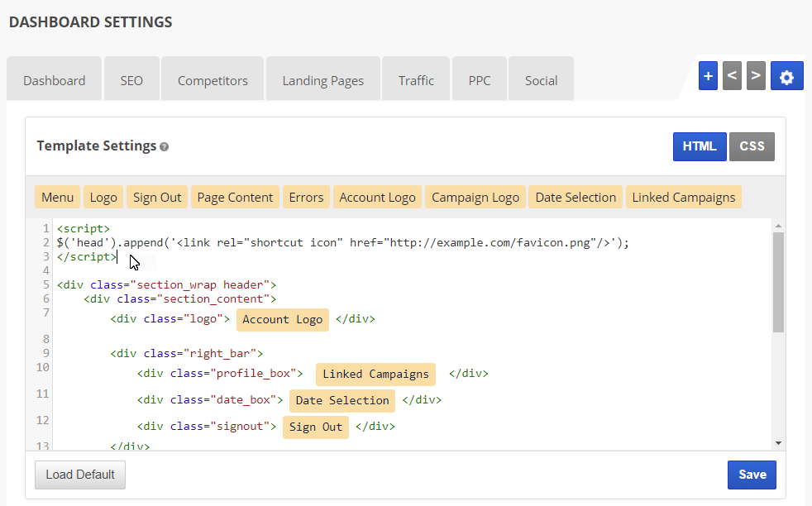Open the SEO tab
The height and width of the screenshot is (506, 812).
click(x=131, y=80)
